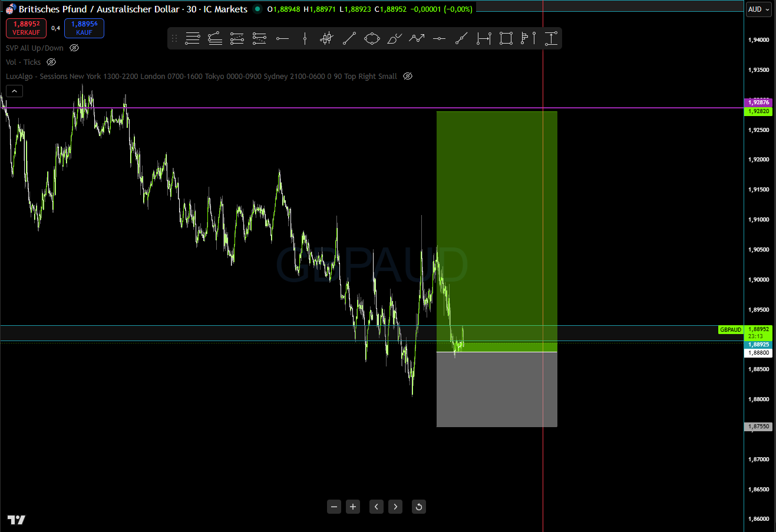
Task: Select the Parallel Channel tool
Action: point(214,38)
